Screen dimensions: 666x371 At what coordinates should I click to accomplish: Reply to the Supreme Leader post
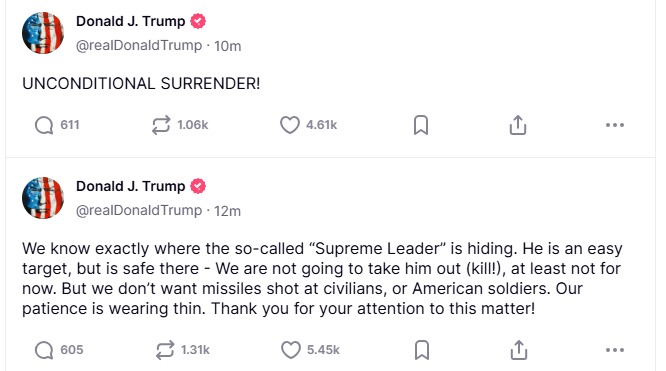click(44, 350)
